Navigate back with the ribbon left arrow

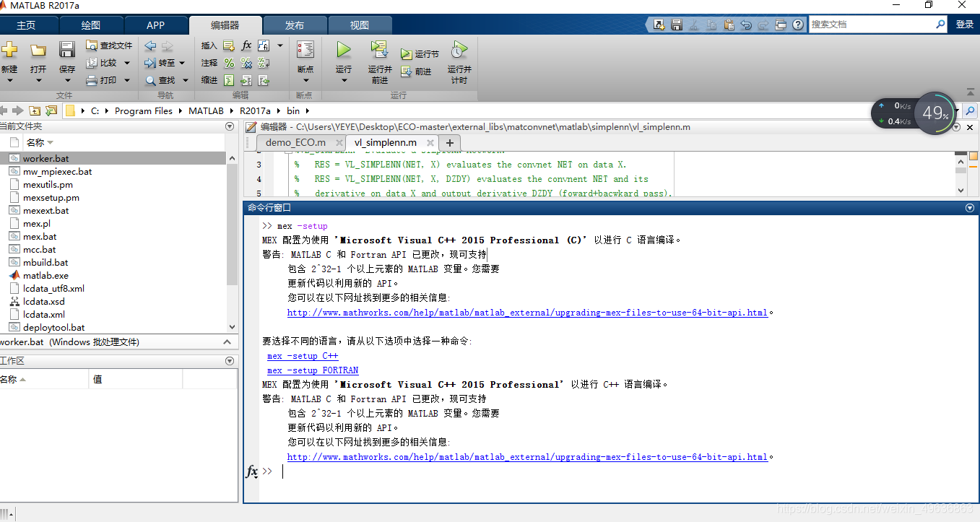point(150,45)
